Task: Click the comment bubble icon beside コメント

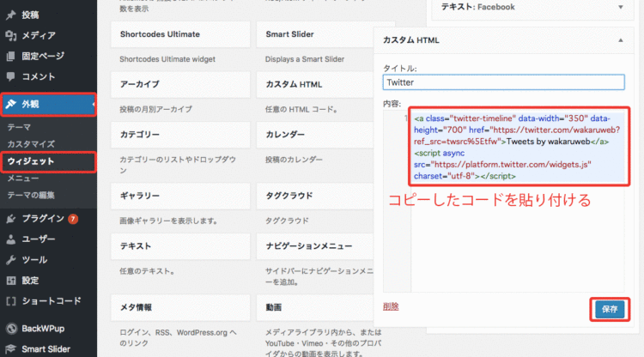Action: [10, 76]
